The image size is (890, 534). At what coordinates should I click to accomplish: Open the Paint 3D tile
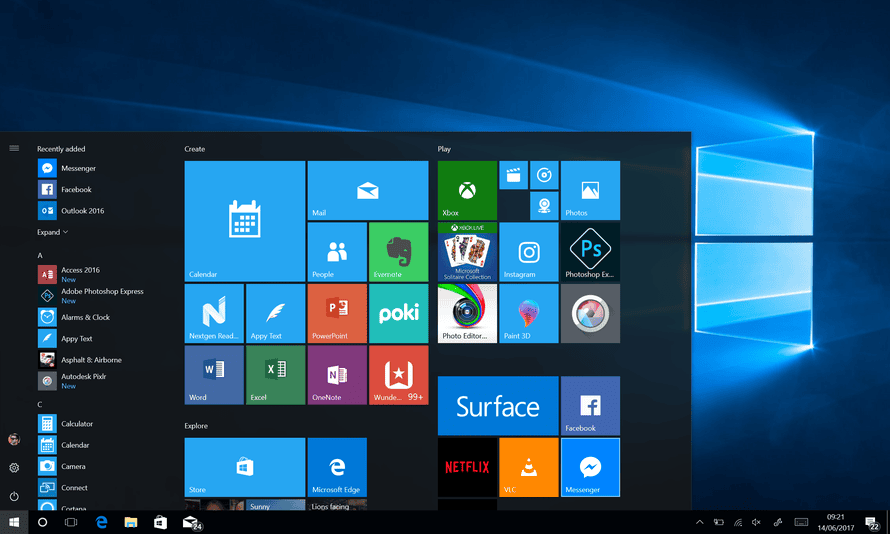[528, 314]
